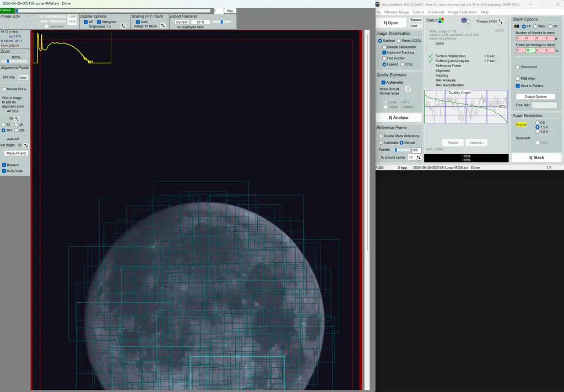The image size is (564, 392).
Task: Toggle the Automatic quality estimator checkbox
Action: 383,83
